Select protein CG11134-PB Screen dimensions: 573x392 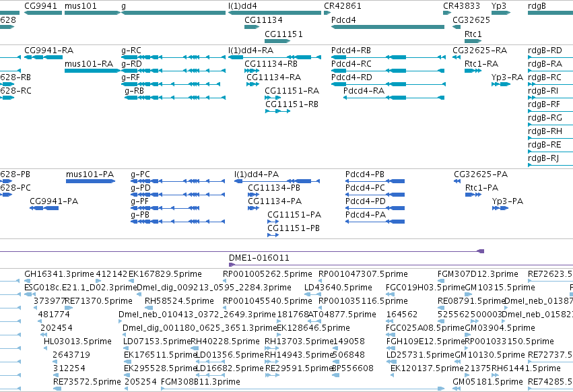tap(253, 195)
